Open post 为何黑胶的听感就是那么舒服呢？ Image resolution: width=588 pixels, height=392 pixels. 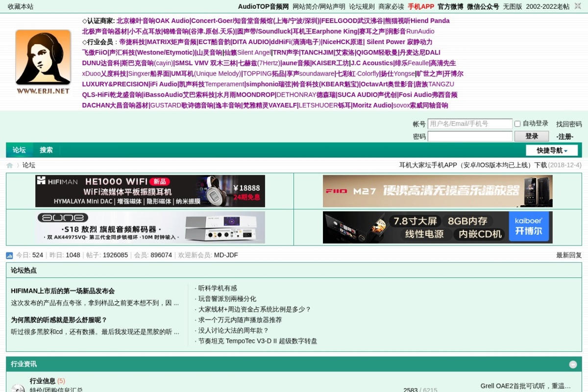point(59,320)
